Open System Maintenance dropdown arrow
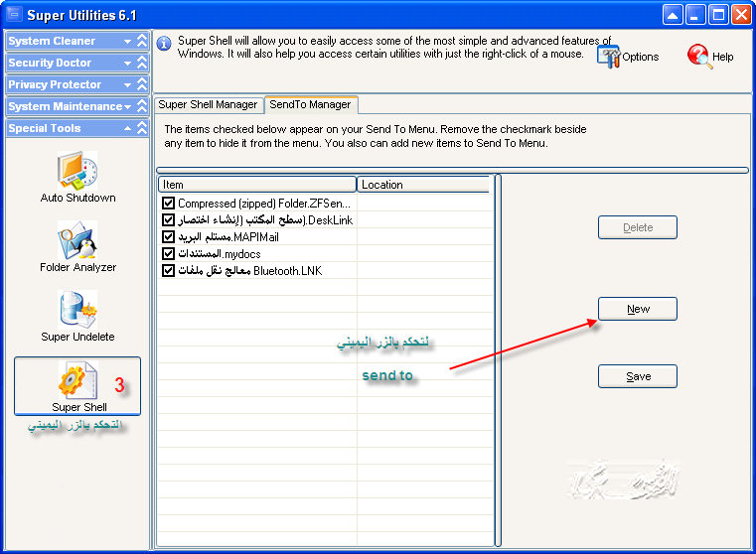This screenshot has height=554, width=756. [128, 106]
